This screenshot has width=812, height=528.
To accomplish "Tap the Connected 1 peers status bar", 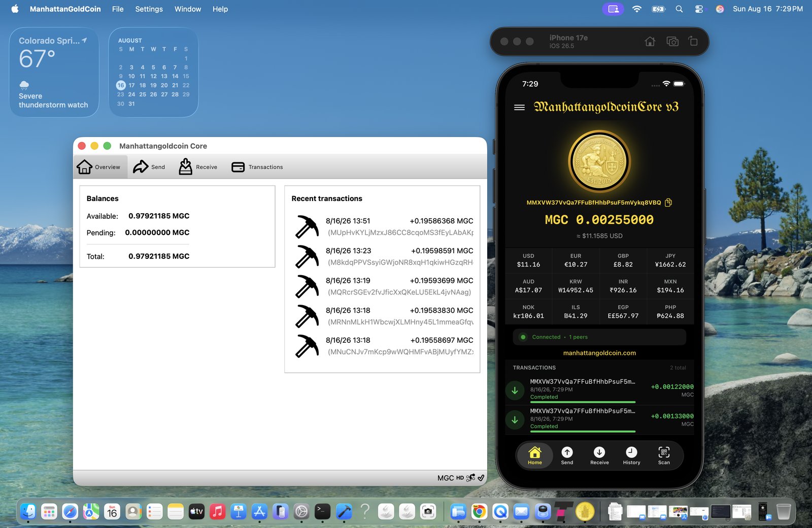I will click(599, 337).
